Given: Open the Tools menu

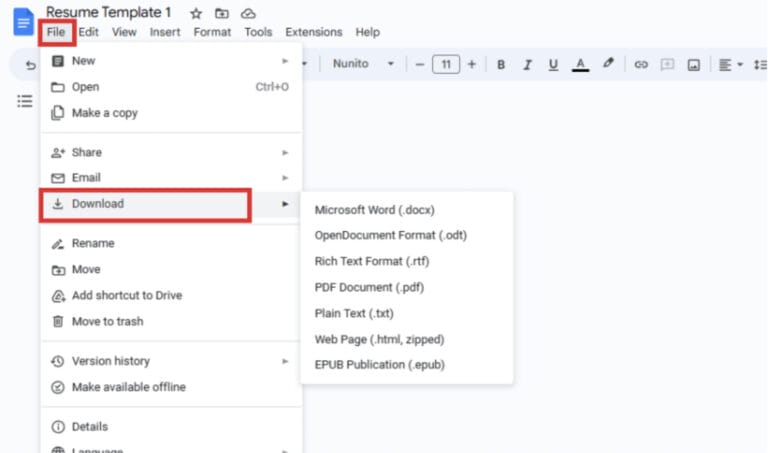Looking at the screenshot, I should click(x=258, y=32).
